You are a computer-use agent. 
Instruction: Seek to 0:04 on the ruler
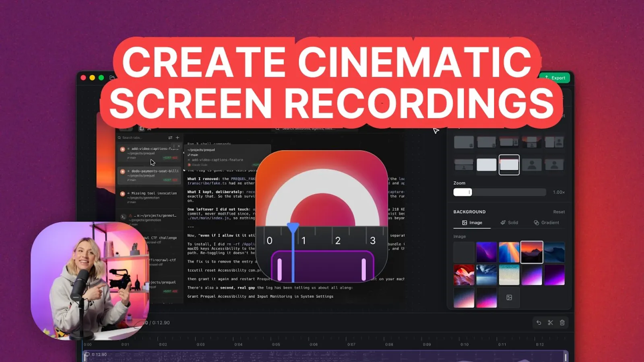238,344
